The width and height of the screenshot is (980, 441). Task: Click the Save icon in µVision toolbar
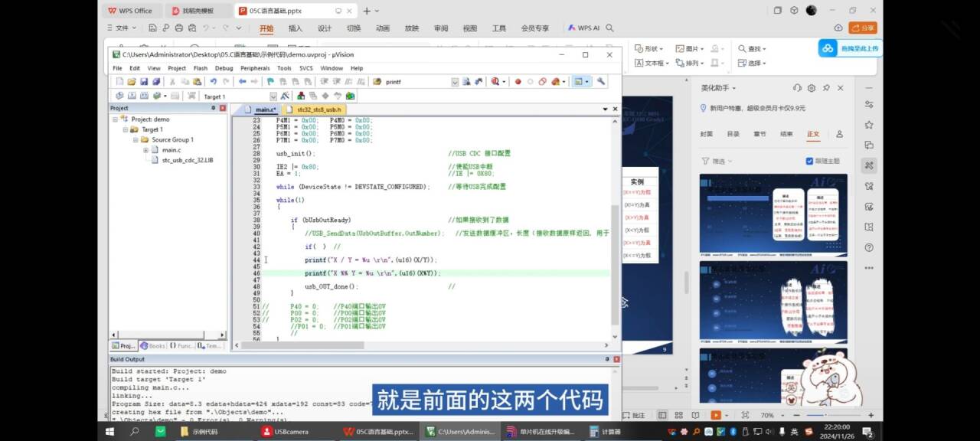[144, 82]
